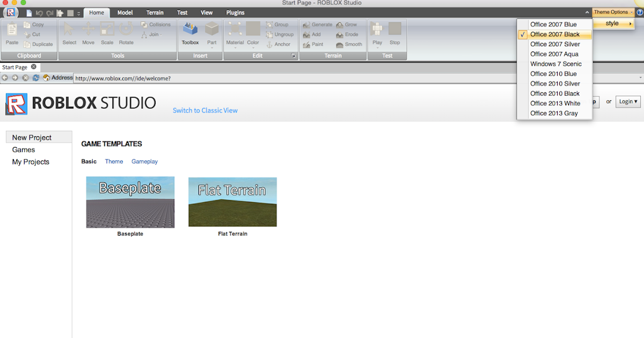Image resolution: width=644 pixels, height=338 pixels.
Task: Show Theme game templates
Action: [x=114, y=161]
